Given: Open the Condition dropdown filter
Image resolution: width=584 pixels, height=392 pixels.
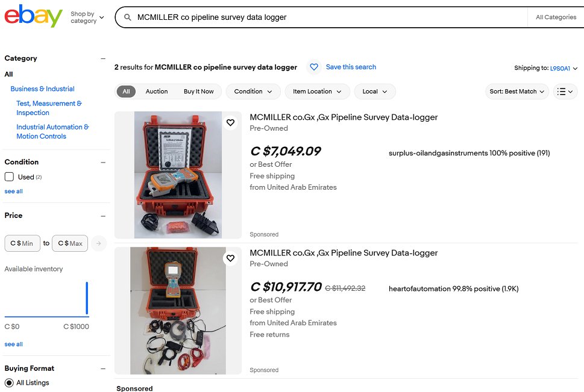Looking at the screenshot, I should (253, 92).
